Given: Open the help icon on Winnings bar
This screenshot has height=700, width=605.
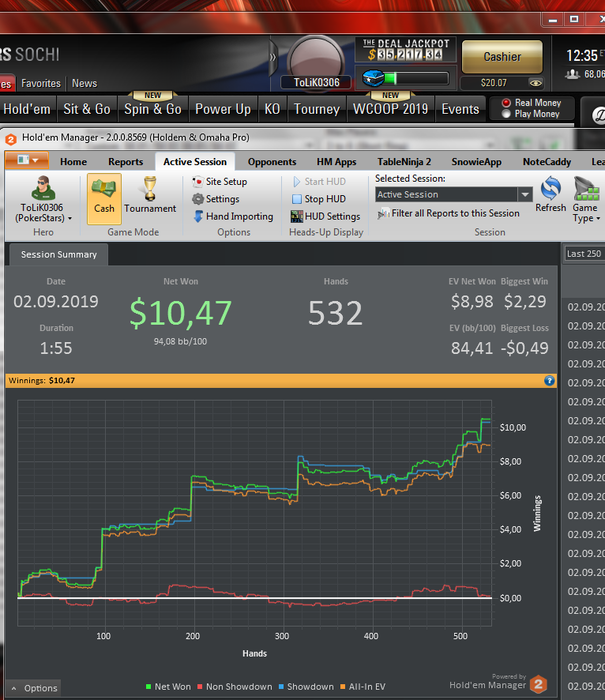Looking at the screenshot, I should [x=549, y=381].
